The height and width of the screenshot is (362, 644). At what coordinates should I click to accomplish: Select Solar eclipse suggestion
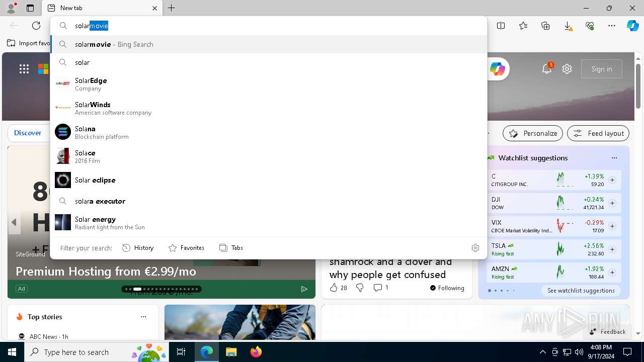pyautogui.click(x=269, y=180)
